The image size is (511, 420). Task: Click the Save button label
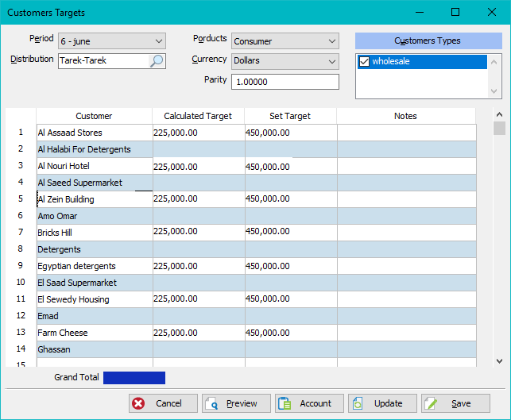pyautogui.click(x=461, y=403)
